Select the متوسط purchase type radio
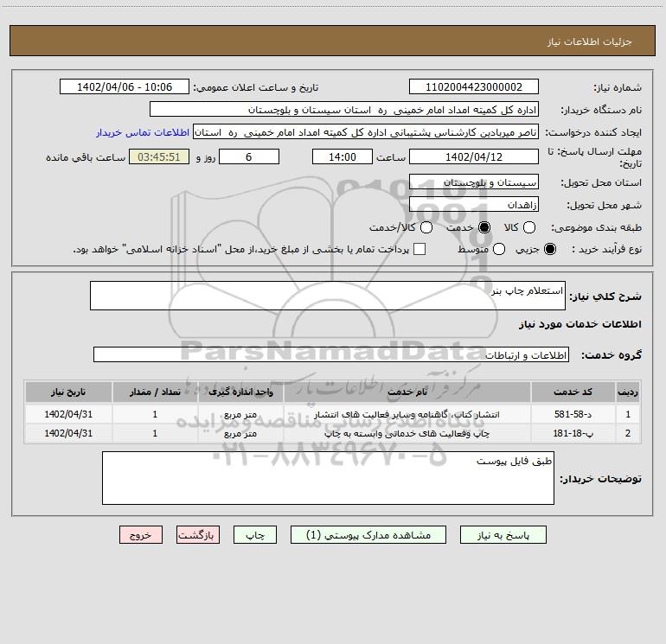This screenshot has width=666, height=644. (499, 249)
